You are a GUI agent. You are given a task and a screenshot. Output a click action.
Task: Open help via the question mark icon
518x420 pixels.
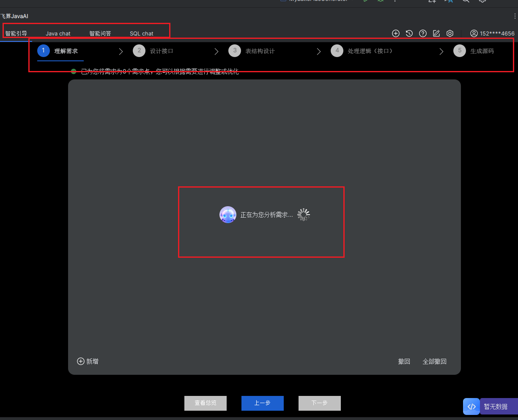(x=423, y=33)
